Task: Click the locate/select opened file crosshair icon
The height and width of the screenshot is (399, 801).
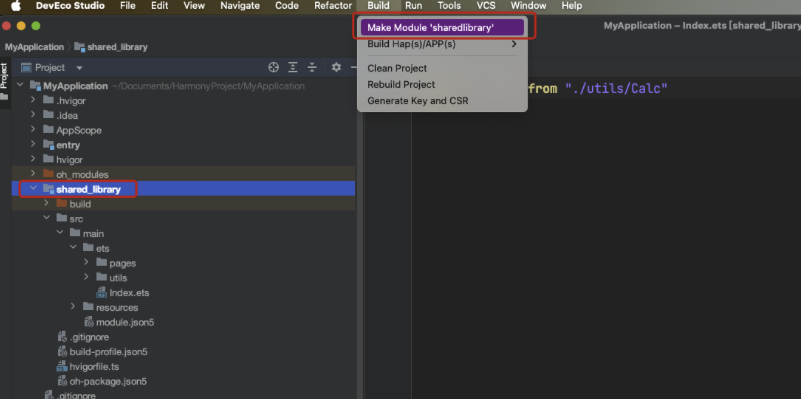Action: click(x=274, y=67)
